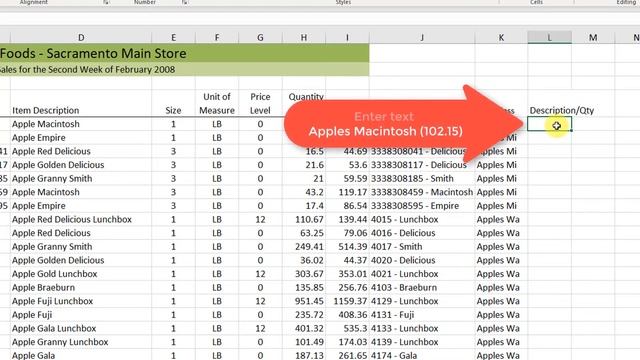Select column D header
Viewport: 640px width, 360px height.
point(81,38)
